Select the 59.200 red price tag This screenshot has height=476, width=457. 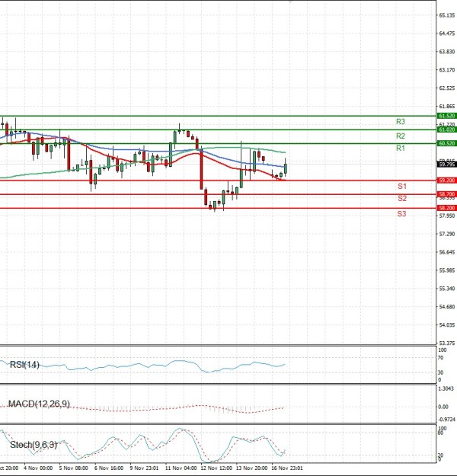click(x=446, y=180)
